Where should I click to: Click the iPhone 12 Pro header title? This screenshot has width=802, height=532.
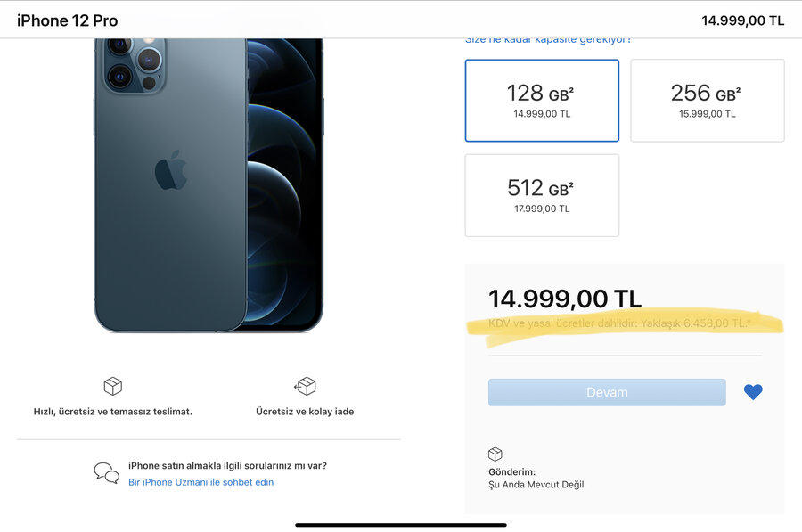(68, 20)
